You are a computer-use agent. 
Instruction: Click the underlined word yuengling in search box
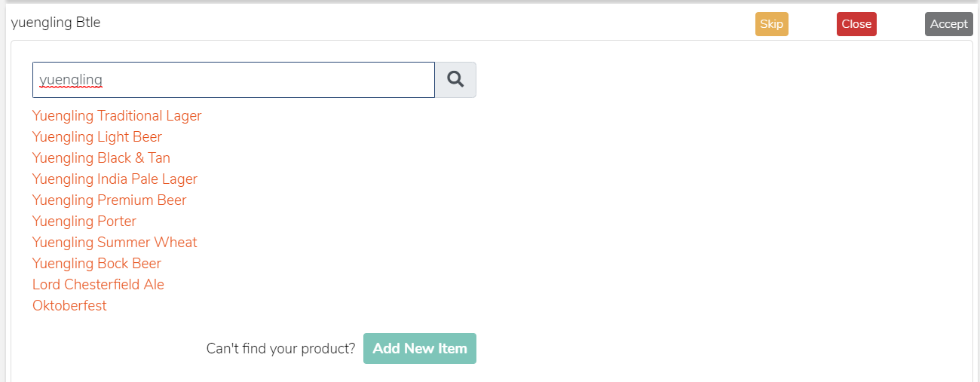(71, 80)
